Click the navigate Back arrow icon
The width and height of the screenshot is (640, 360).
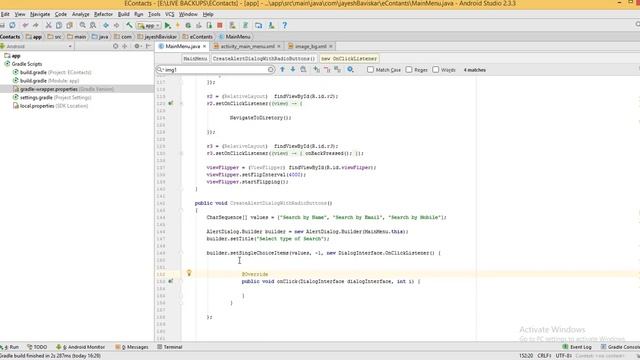point(106,25)
